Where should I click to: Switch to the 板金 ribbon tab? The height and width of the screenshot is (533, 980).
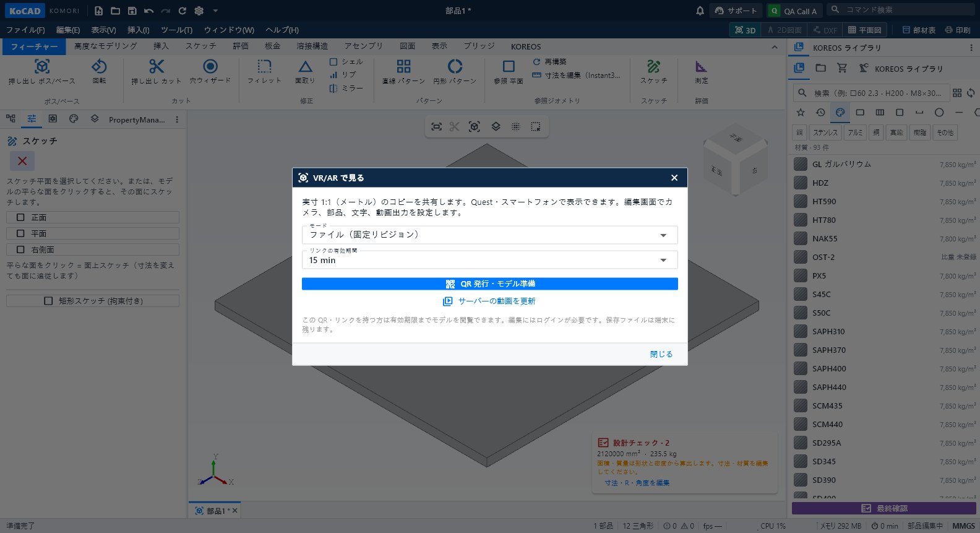pos(273,46)
